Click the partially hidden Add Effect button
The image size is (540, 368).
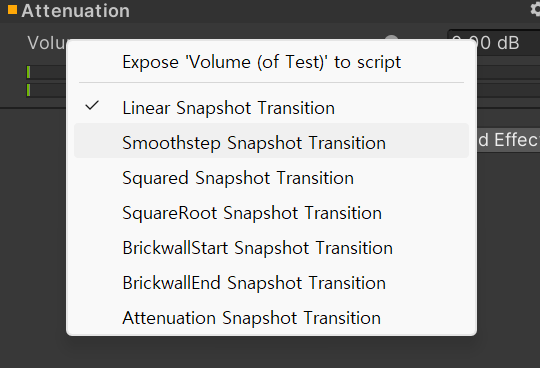click(x=508, y=140)
